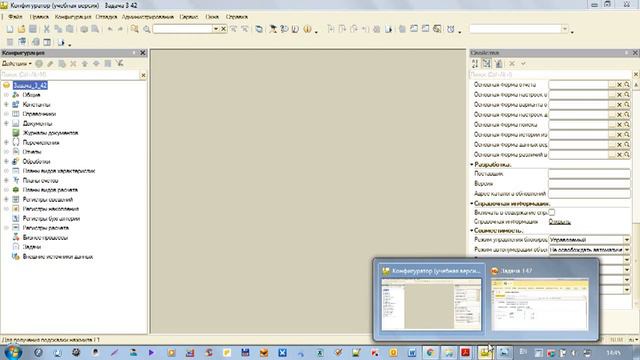
Task: Collapse the Разработка properties section
Action: (472, 164)
